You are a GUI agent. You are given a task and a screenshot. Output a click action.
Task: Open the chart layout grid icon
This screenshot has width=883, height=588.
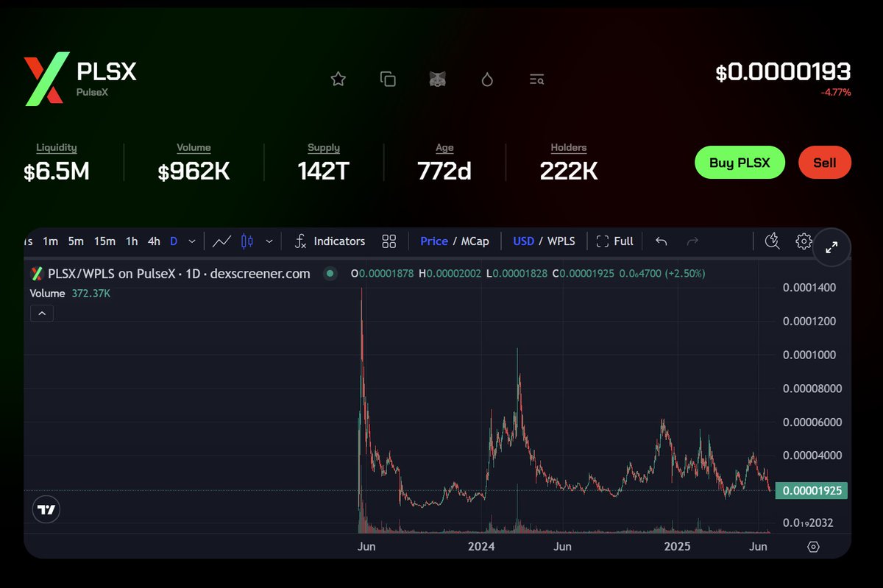point(389,241)
